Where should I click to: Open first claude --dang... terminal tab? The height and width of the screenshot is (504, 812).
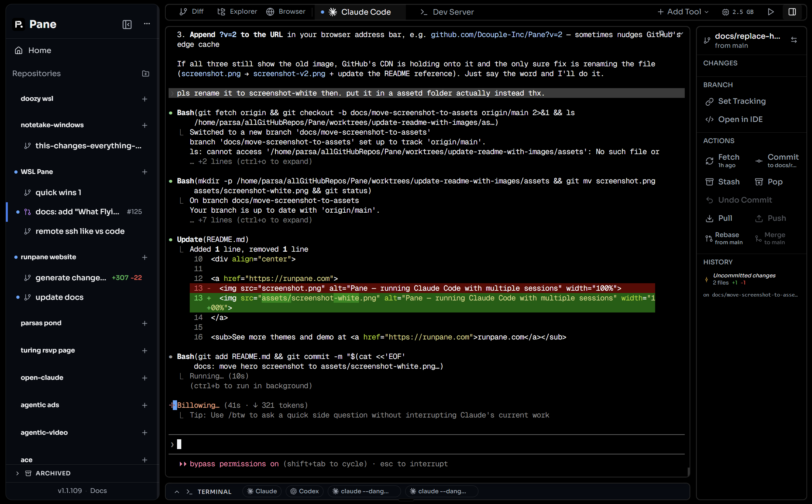coord(364,491)
